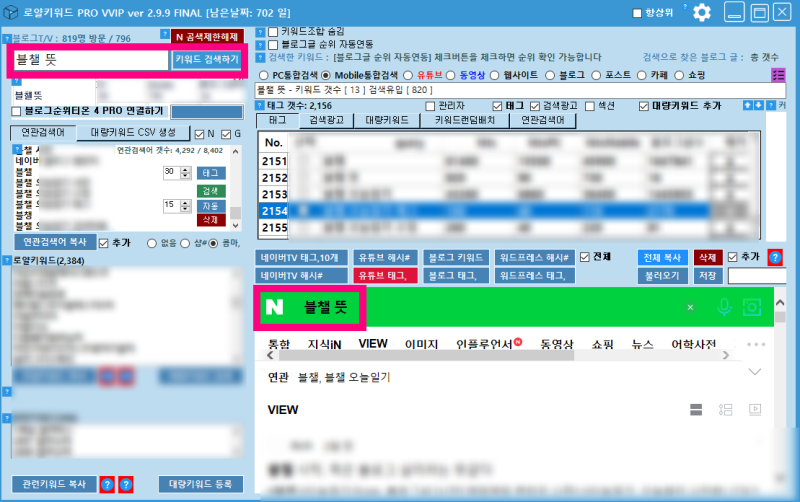Click help icon before 블로그T/V visits
This screenshot has height=502, width=800.
tap(7, 39)
